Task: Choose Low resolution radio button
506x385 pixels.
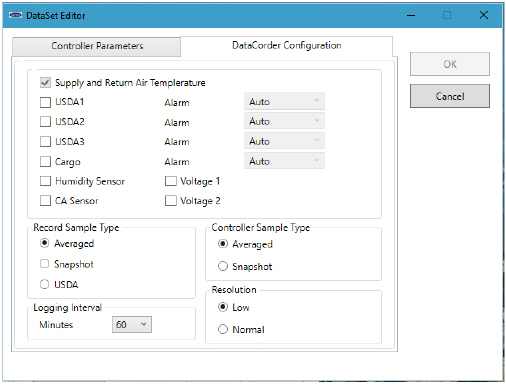Action: click(x=223, y=307)
